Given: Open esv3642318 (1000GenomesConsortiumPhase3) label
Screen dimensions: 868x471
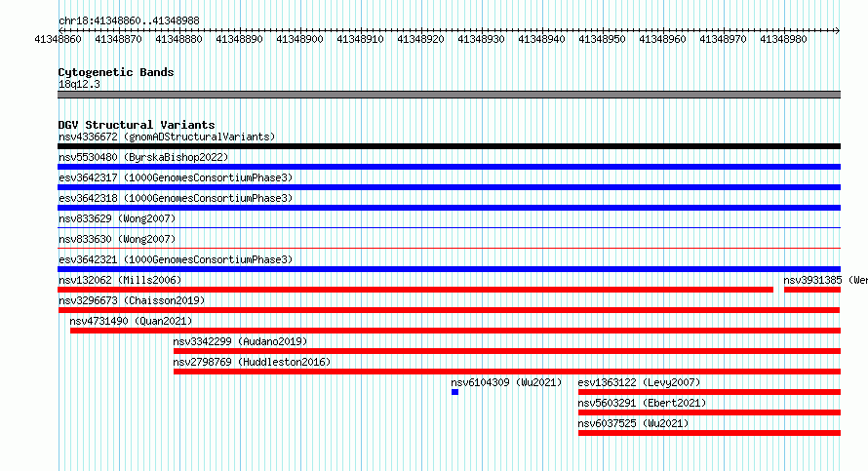Looking at the screenshot, I should tap(176, 198).
